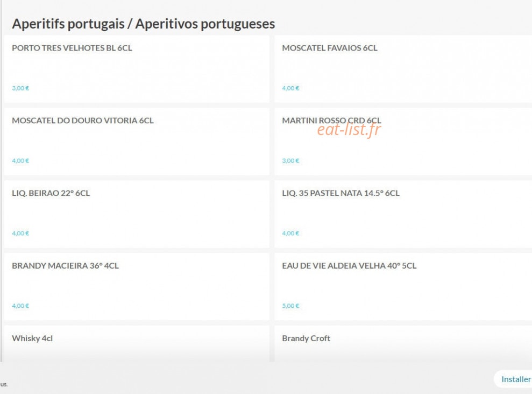Click the 4,00 € price under Brandy Macieira
The height and width of the screenshot is (394, 532).
(x=20, y=306)
